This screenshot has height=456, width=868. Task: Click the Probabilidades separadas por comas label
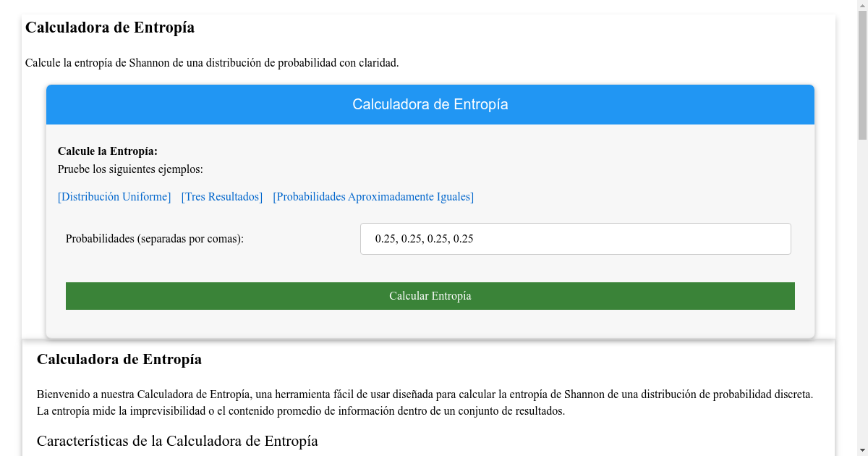155,238
